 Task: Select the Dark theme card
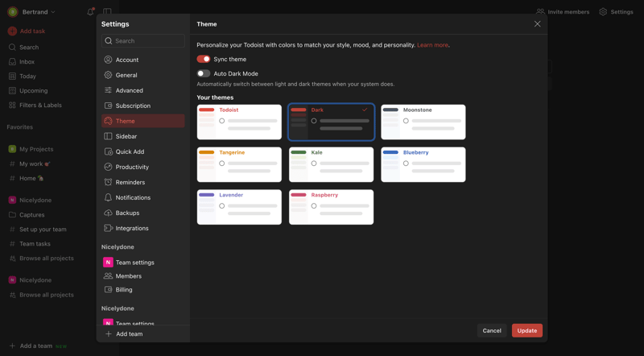pos(332,122)
